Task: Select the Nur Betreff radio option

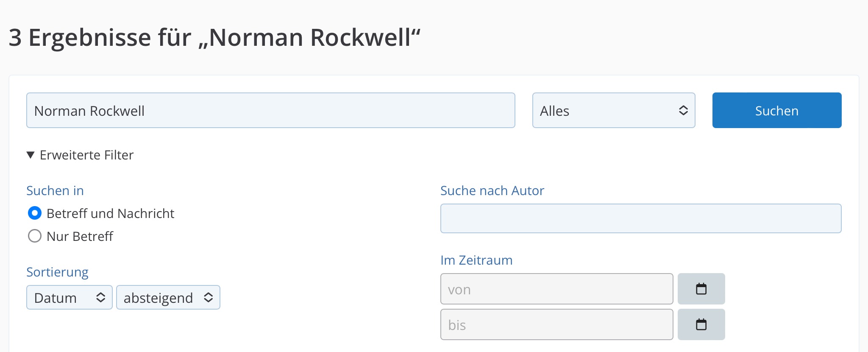Action: coord(35,236)
